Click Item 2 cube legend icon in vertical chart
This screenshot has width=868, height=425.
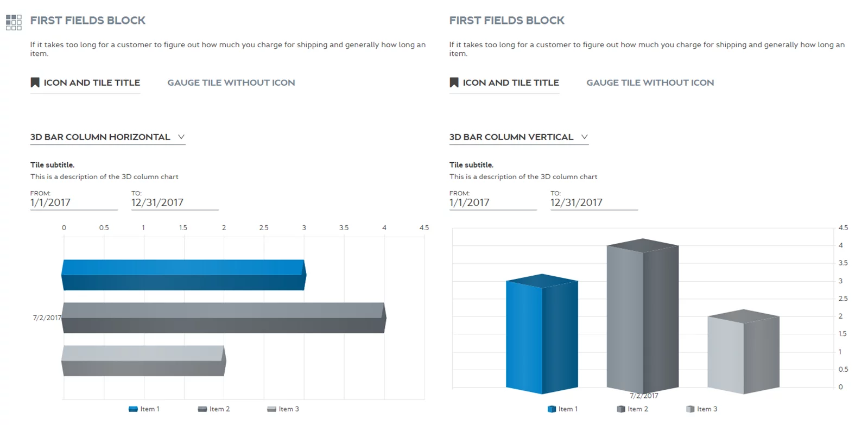pyautogui.click(x=621, y=409)
